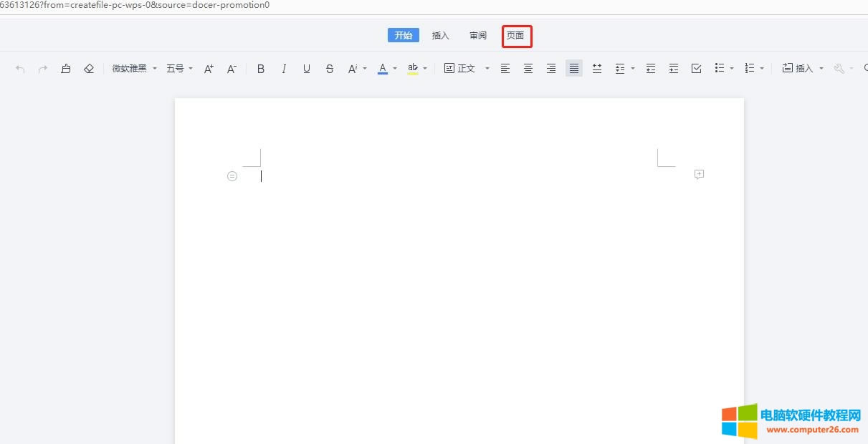
Task: Click the increase font size icon
Action: (209, 69)
